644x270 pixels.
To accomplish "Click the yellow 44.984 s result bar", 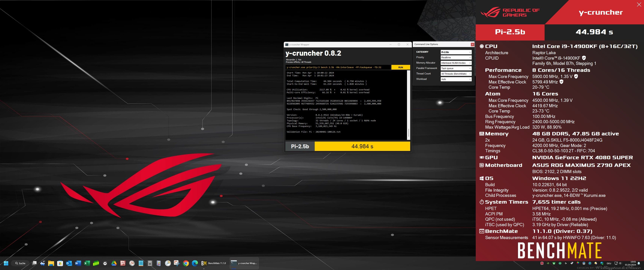I will pos(362,146).
